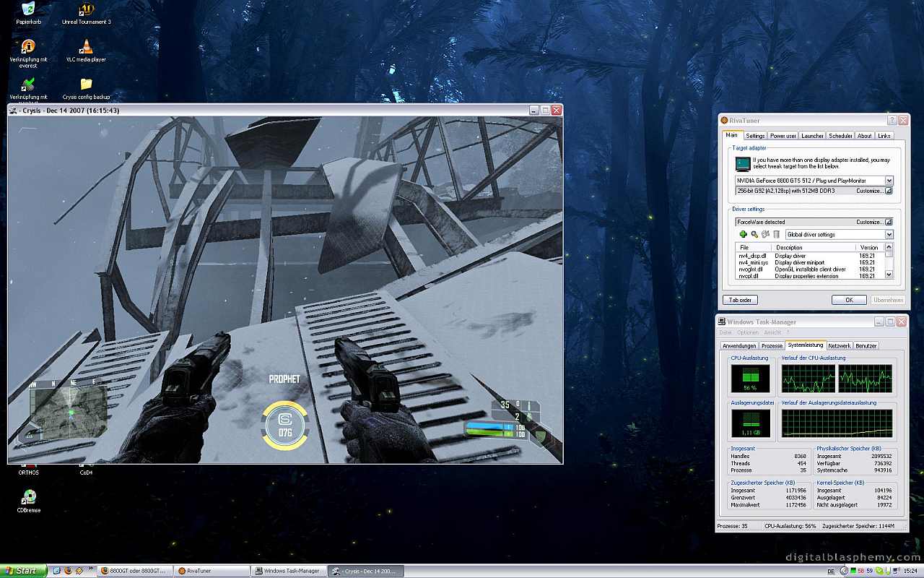Select nvoglnt.dll row in driver list
Image resolution: width=924 pixels, height=578 pixels.
[810, 269]
